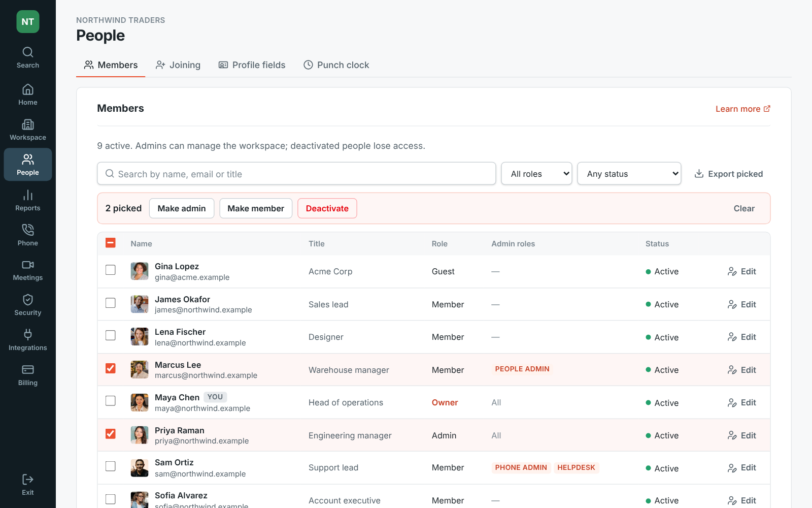Screen dimensions: 812x508
Task: Open Search in the sidebar
Action: point(28,58)
